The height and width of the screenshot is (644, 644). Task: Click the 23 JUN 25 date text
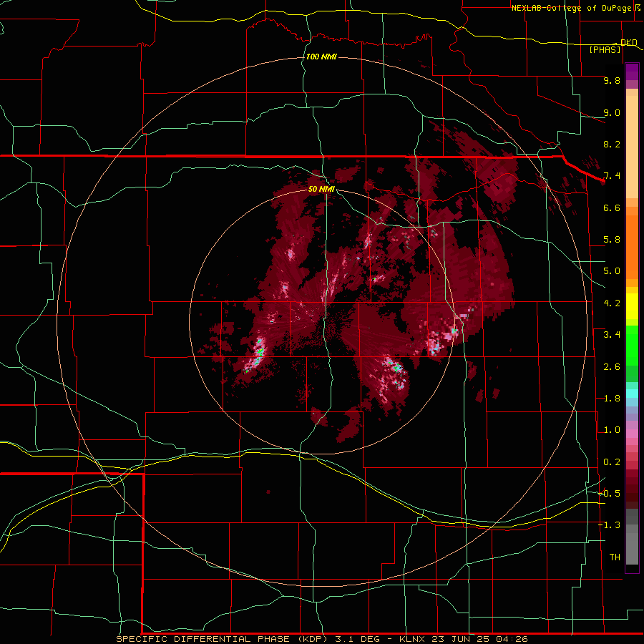[460, 639]
